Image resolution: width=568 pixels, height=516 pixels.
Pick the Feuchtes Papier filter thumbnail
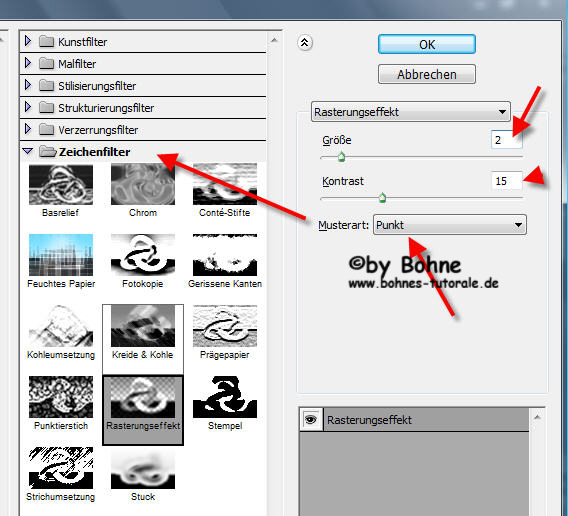point(60,255)
